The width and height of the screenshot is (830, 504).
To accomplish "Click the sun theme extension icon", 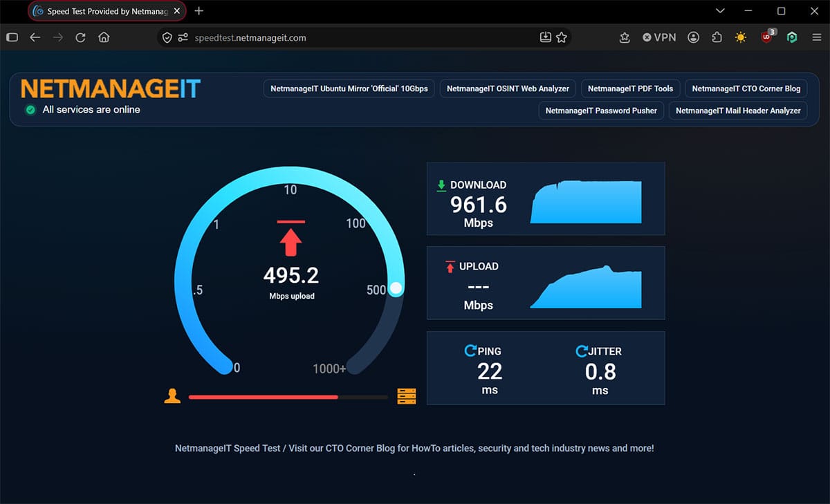I will pos(741,37).
